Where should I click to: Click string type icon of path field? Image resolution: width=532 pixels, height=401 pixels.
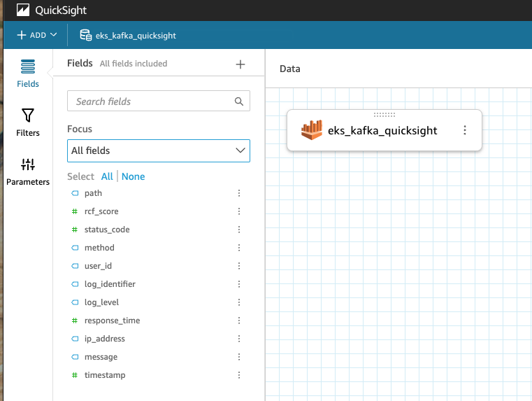click(75, 193)
